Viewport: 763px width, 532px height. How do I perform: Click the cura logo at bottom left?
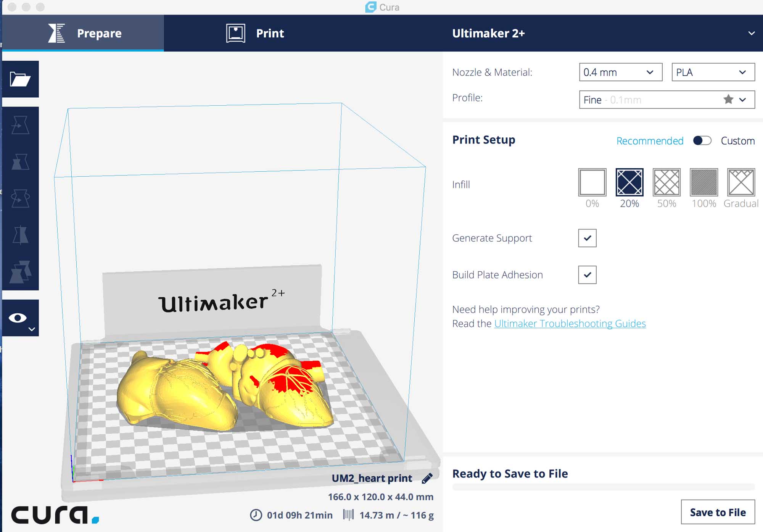55,515
